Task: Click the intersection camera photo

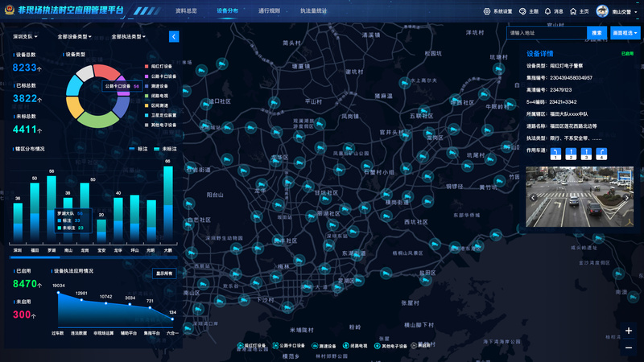Action: click(x=580, y=196)
